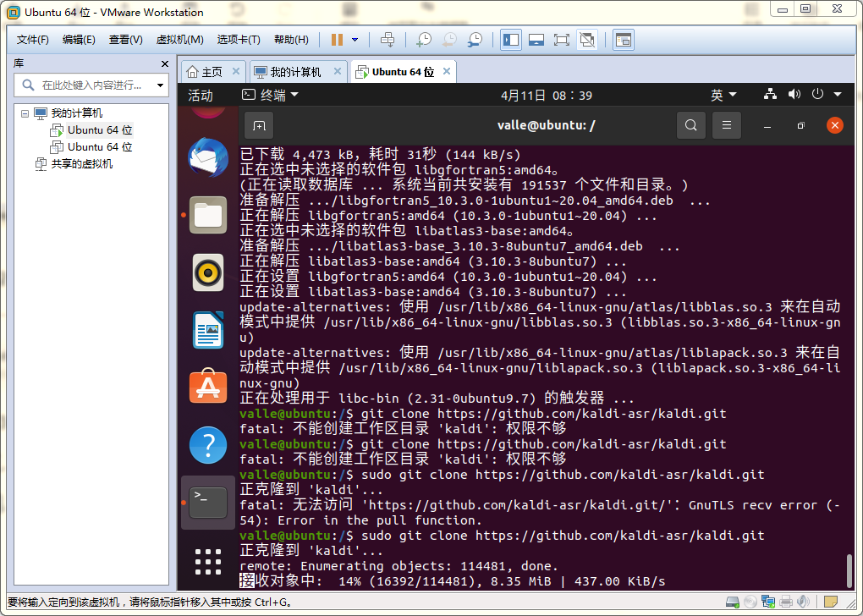Open terminal search with magnifier button
Viewport: 863px width, 616px height.
coord(690,125)
